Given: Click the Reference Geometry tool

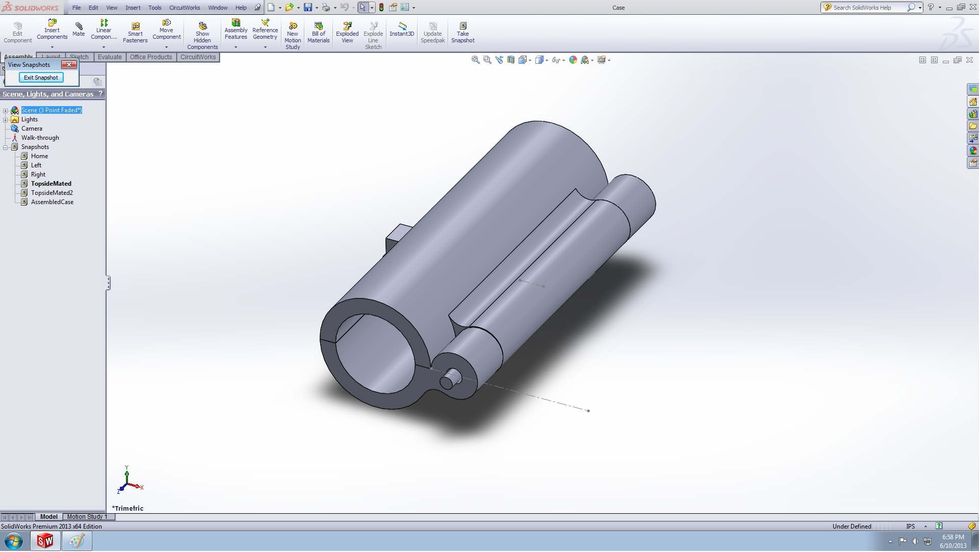Looking at the screenshot, I should pyautogui.click(x=265, y=30).
